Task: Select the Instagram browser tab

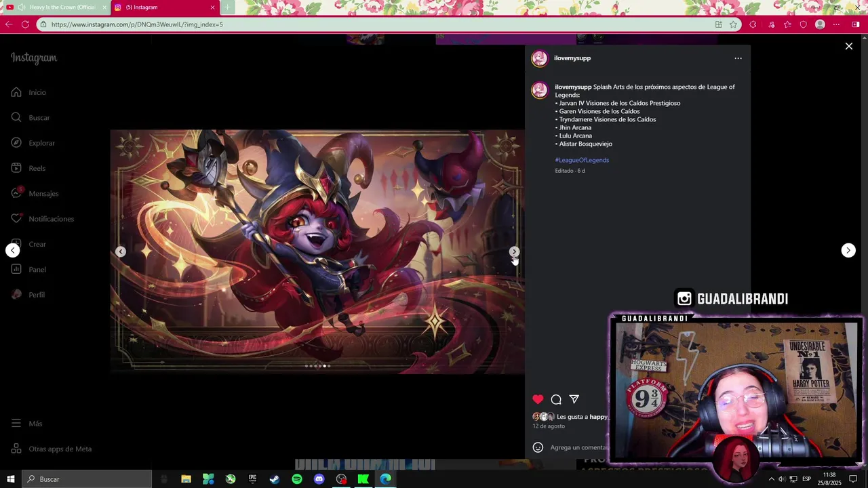Action: click(164, 7)
